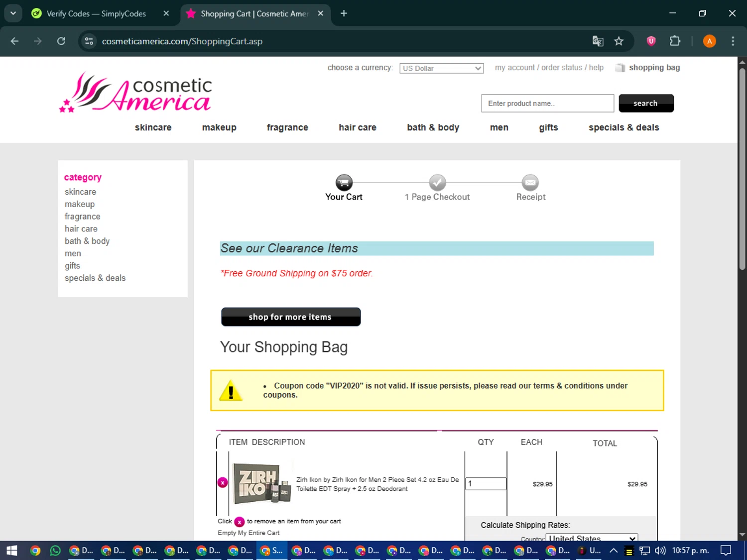The width and height of the screenshot is (747, 560).
Task: Open my account / order status / help link
Action: click(x=549, y=68)
